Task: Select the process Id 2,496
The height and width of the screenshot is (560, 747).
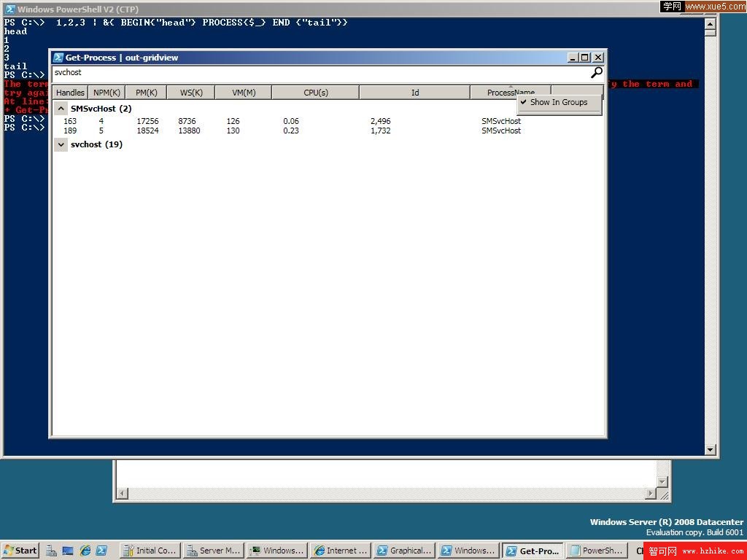Action: 381,121
